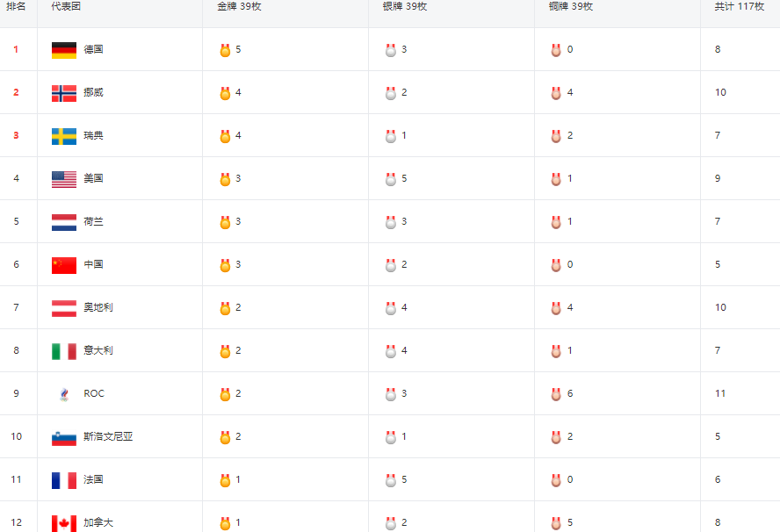Click ROC's bronze medal icon
Viewport: 780px width, 532px height.
pos(556,394)
